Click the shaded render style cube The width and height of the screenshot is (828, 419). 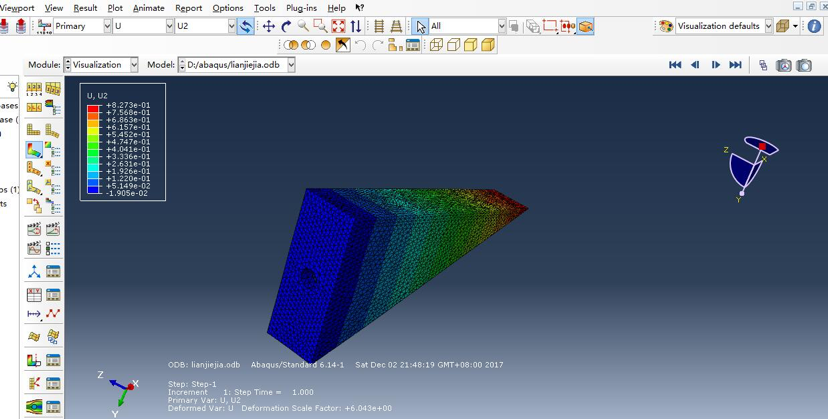pos(487,45)
